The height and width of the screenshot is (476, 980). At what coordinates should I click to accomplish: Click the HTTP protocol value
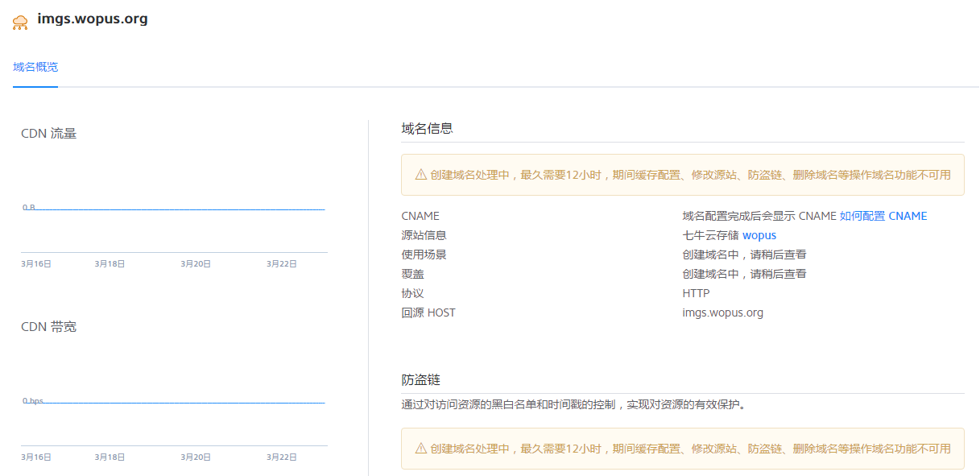pyautogui.click(x=696, y=293)
